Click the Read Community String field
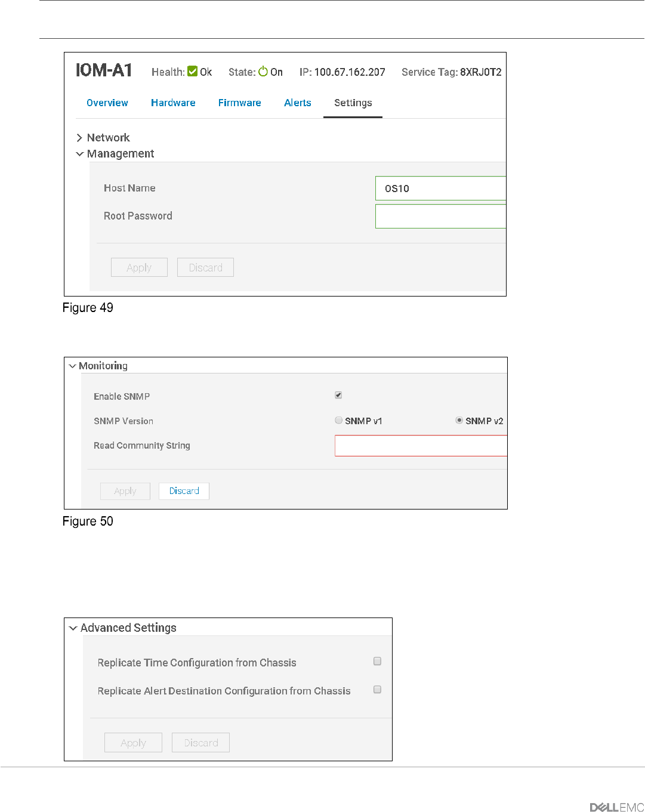This screenshot has height=812, width=645. (421, 446)
